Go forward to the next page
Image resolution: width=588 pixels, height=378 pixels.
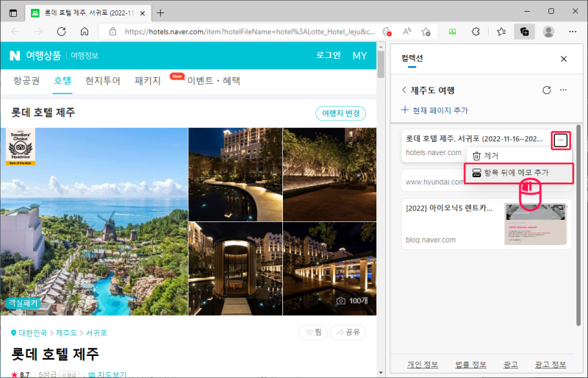38,32
